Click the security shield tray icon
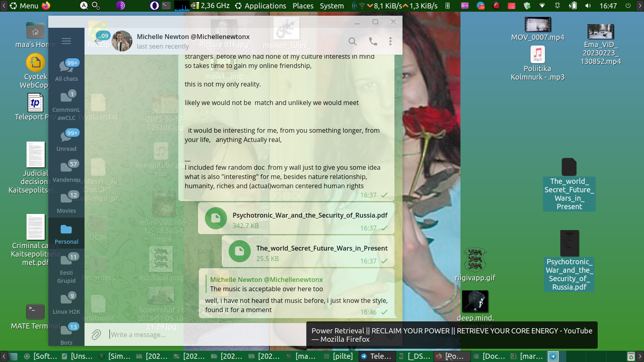 [527, 6]
